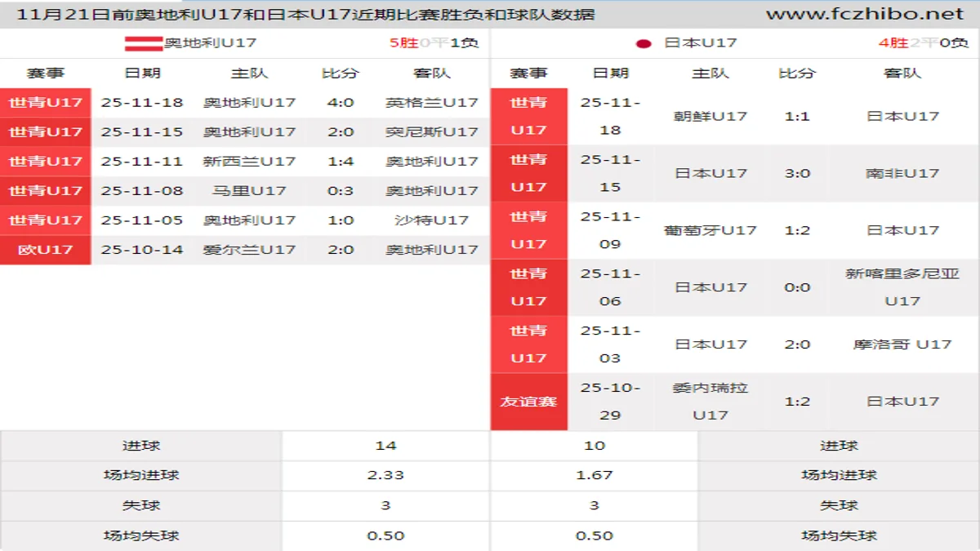980x551 pixels.
Task: Select the 友谊赛 badge in Japan's match list
Action: (528, 400)
